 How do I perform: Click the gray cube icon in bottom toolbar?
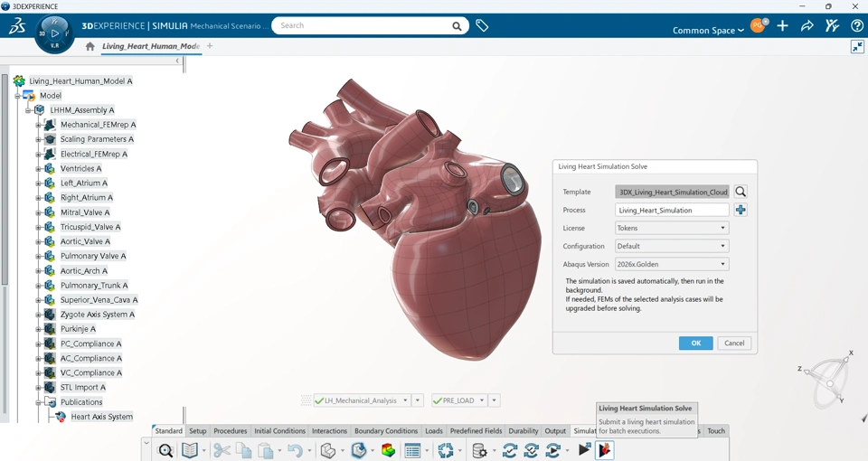pos(327,450)
